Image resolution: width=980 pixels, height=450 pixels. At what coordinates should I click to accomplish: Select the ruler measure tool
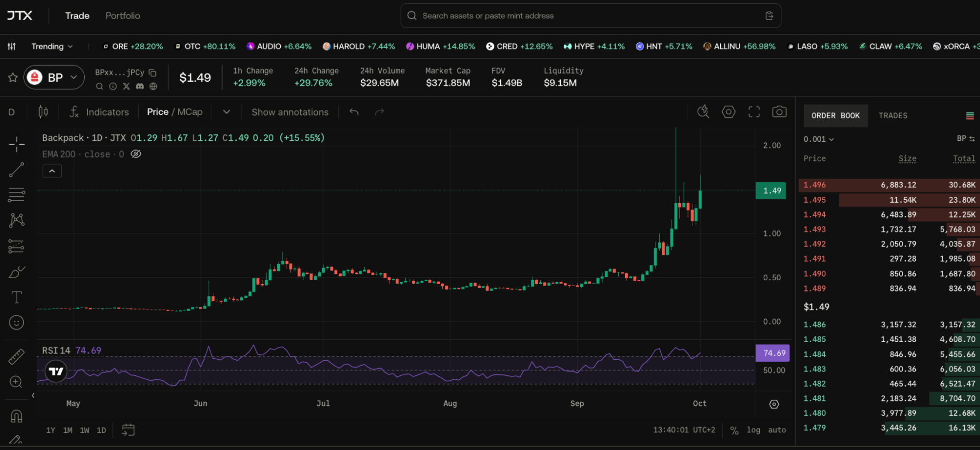tap(17, 357)
